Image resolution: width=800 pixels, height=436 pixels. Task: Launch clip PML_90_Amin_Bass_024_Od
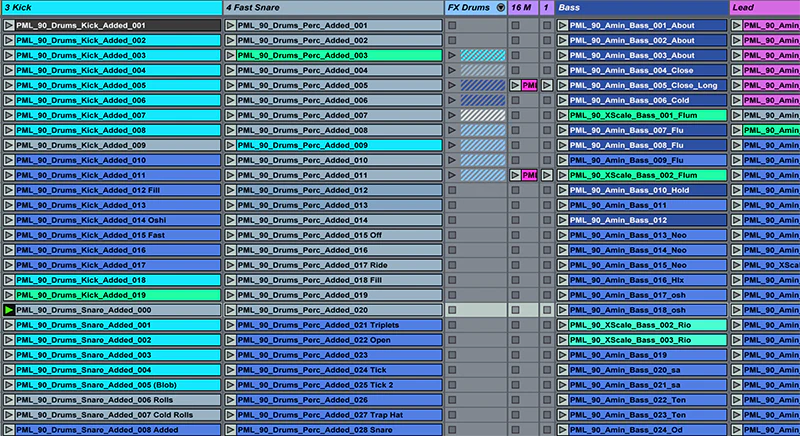(x=563, y=430)
